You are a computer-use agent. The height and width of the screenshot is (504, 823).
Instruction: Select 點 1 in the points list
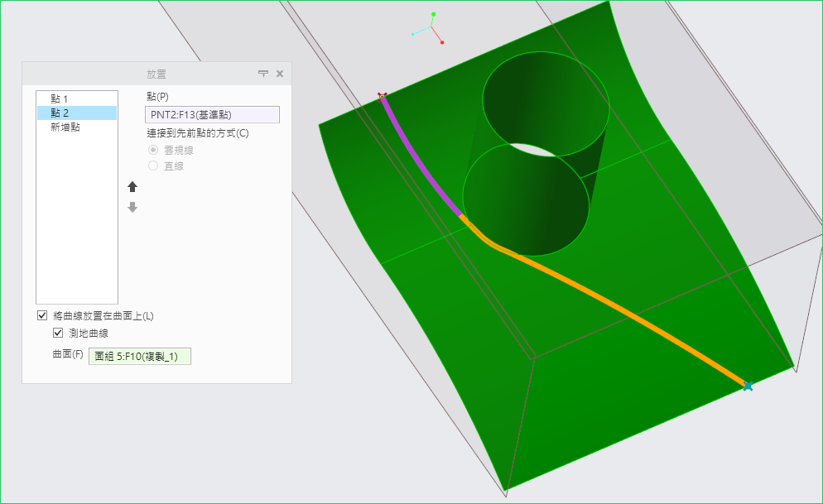[60, 98]
